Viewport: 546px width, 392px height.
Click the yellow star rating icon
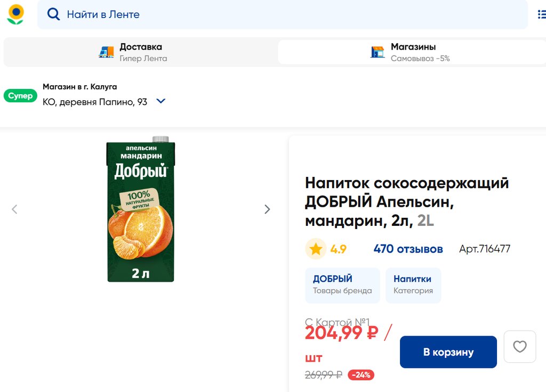click(316, 249)
